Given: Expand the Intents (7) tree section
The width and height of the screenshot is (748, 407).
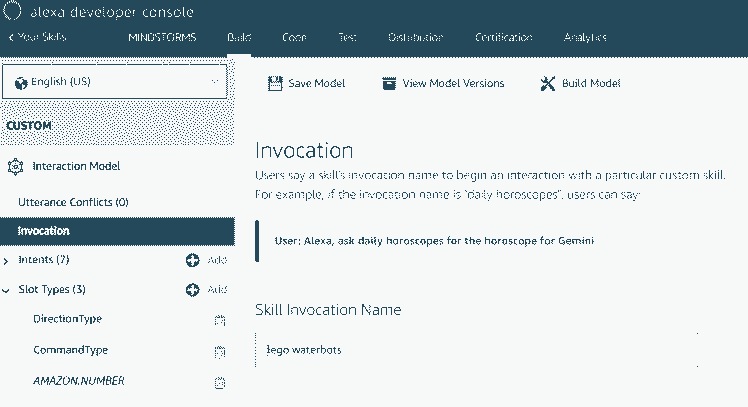Looking at the screenshot, I should point(9,260).
